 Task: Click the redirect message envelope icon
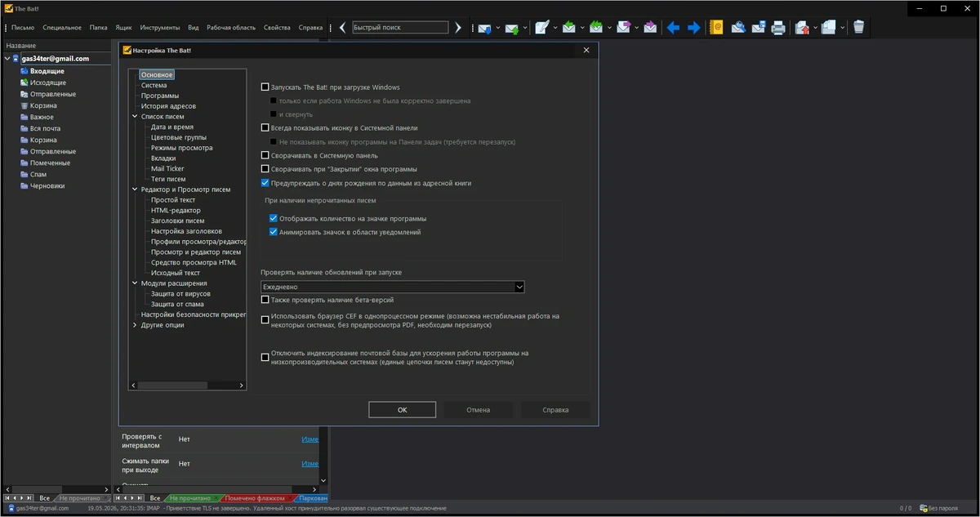[650, 28]
